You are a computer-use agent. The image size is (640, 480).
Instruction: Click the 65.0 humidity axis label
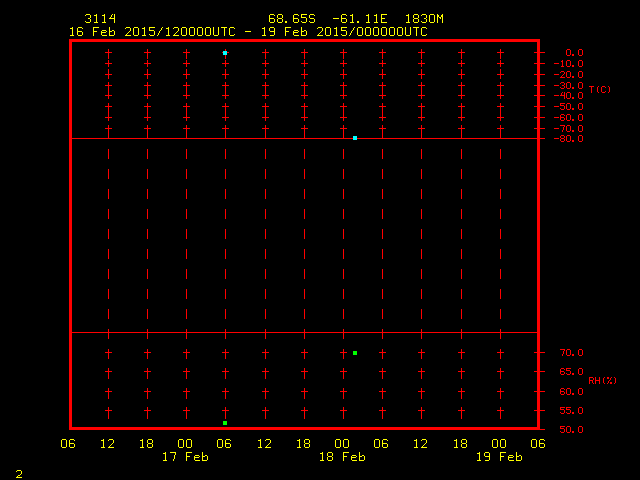coord(571,372)
